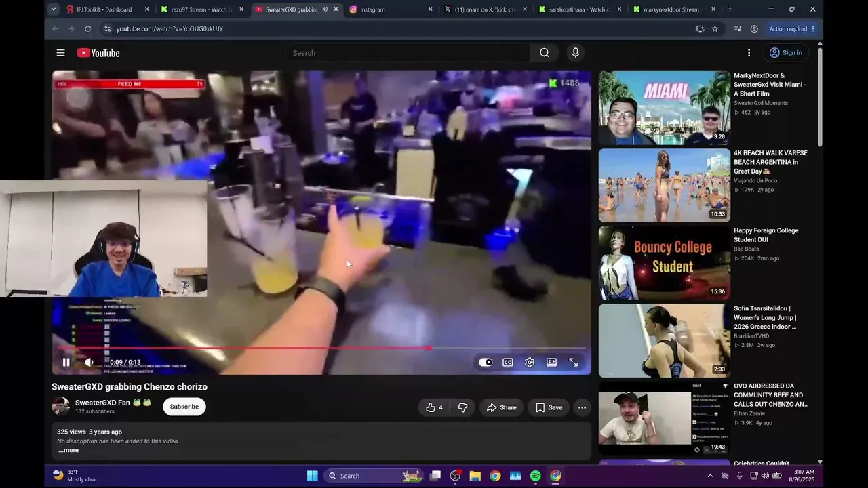This screenshot has height=488, width=868.
Task: Open the tab search dropdown
Action: (x=53, y=9)
